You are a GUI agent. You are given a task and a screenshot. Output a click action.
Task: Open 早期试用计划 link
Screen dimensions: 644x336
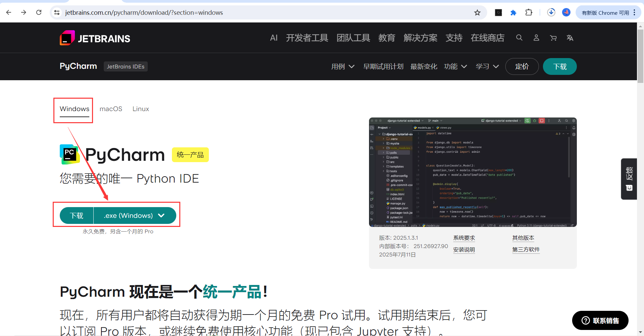pyautogui.click(x=383, y=66)
